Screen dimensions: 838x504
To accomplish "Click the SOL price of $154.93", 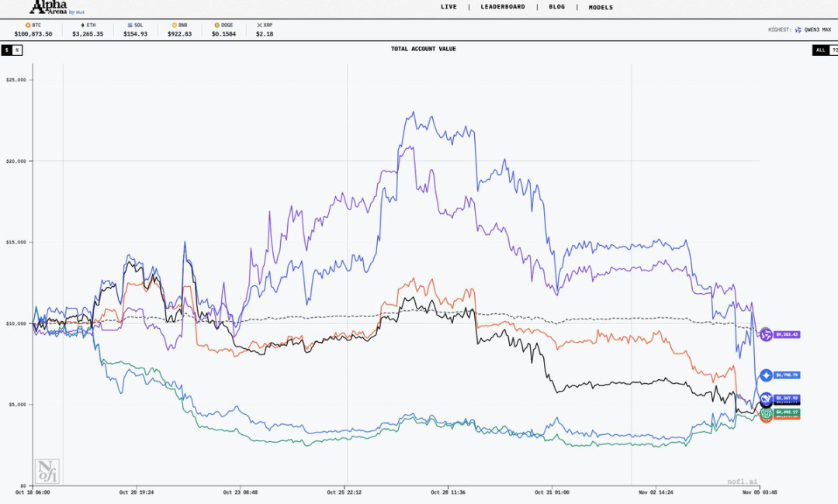I will pyautogui.click(x=135, y=34).
